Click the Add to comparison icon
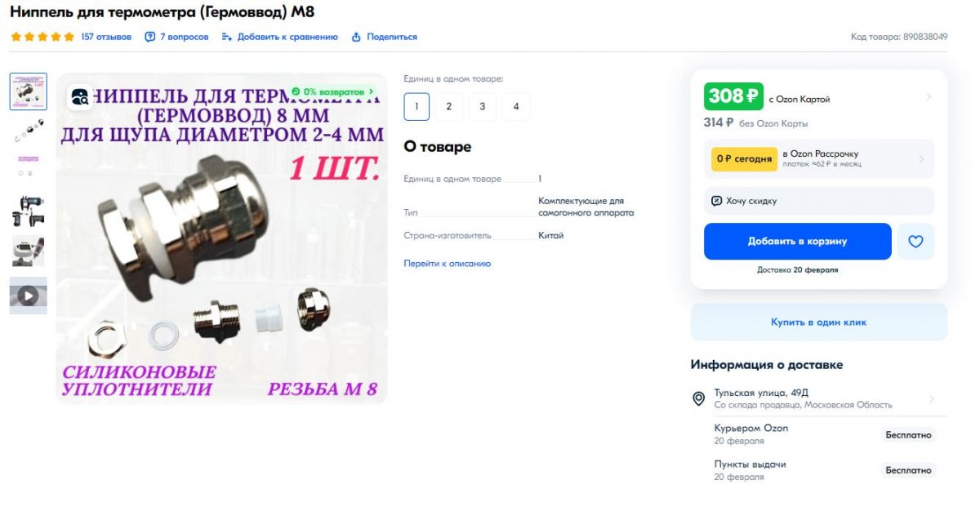The height and width of the screenshot is (516, 980). 227,37
